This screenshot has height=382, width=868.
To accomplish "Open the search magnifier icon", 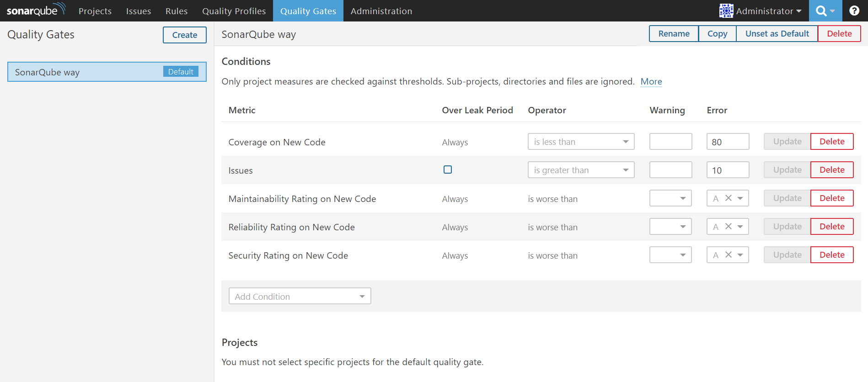I will point(821,11).
